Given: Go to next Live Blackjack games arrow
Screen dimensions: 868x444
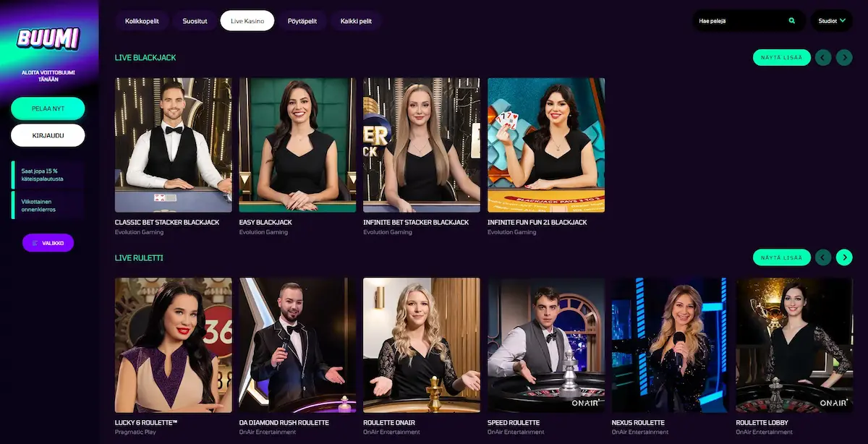Looking at the screenshot, I should tap(844, 58).
